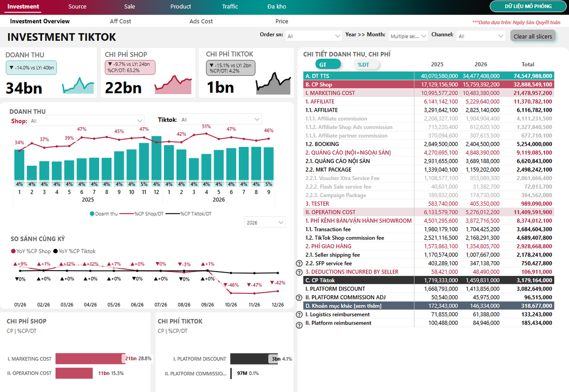Toggle the %DT view switch
The image size is (569, 392).
366,64
